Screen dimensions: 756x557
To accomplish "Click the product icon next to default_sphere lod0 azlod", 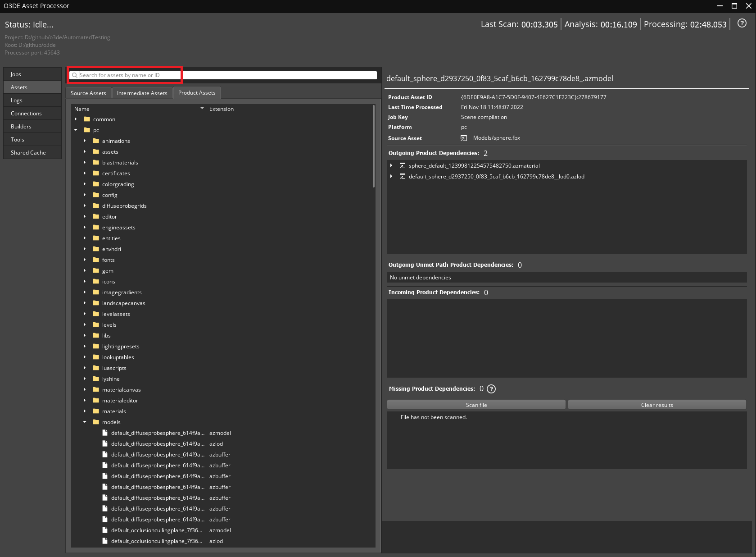I will (x=402, y=176).
